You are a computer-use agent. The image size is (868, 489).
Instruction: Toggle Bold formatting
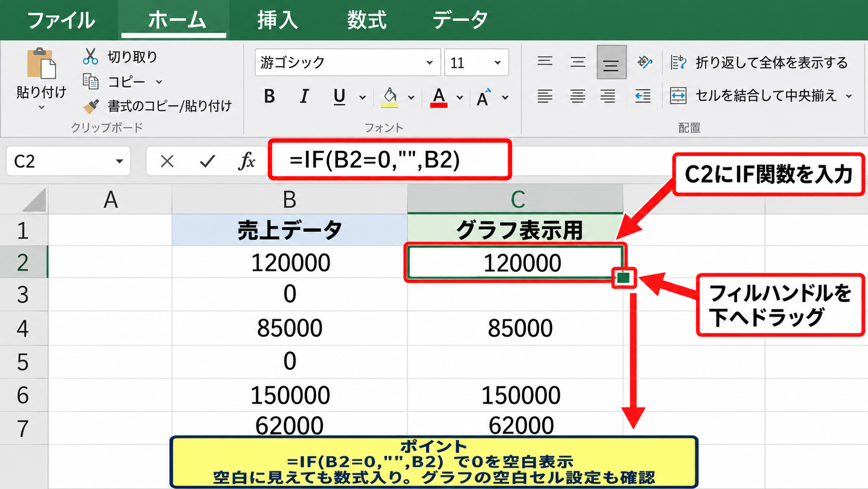pos(269,96)
